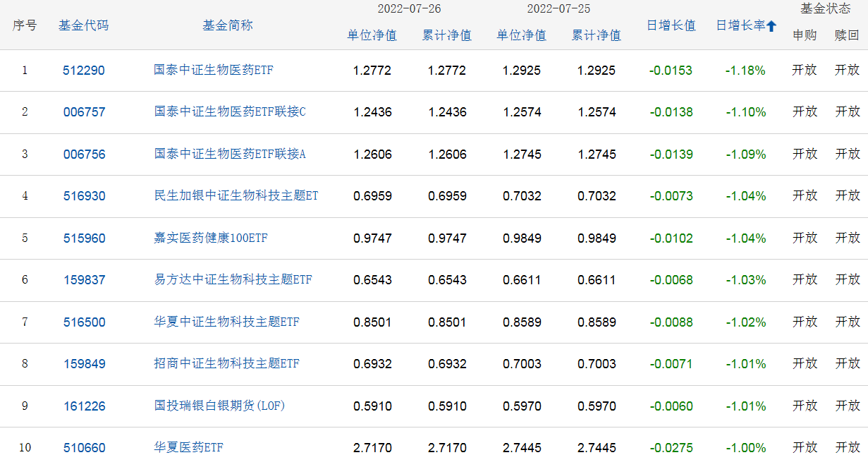This screenshot has height=467, width=868.
Task: Open fund code 006757
Action: click(84, 112)
